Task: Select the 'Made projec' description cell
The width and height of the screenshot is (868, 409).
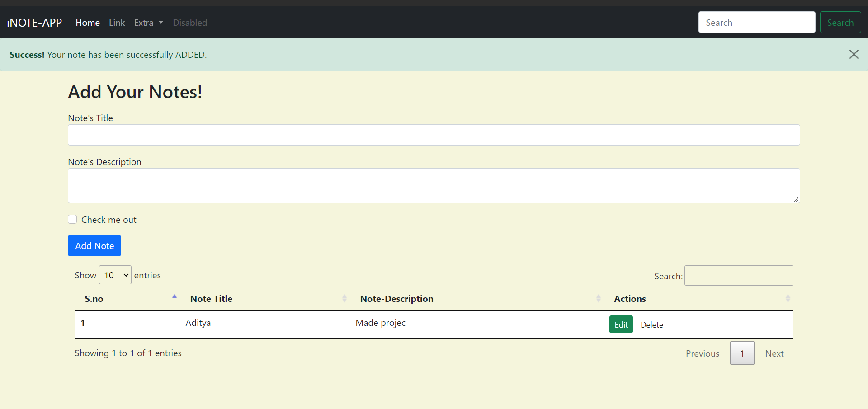Action: 381,323
